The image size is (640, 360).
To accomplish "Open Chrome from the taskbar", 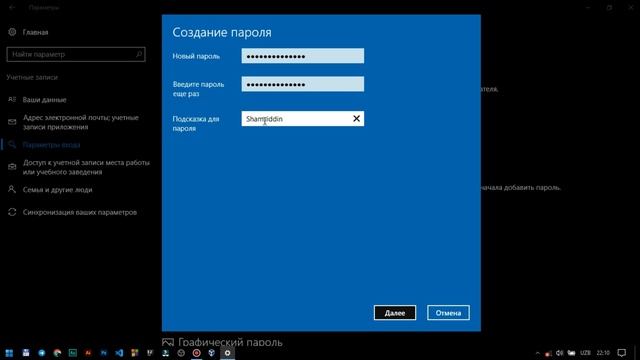I will [57, 353].
